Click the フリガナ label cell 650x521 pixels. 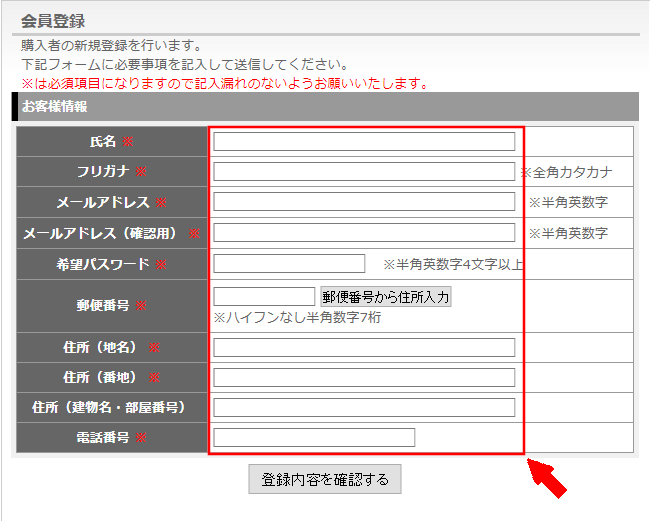click(x=112, y=172)
